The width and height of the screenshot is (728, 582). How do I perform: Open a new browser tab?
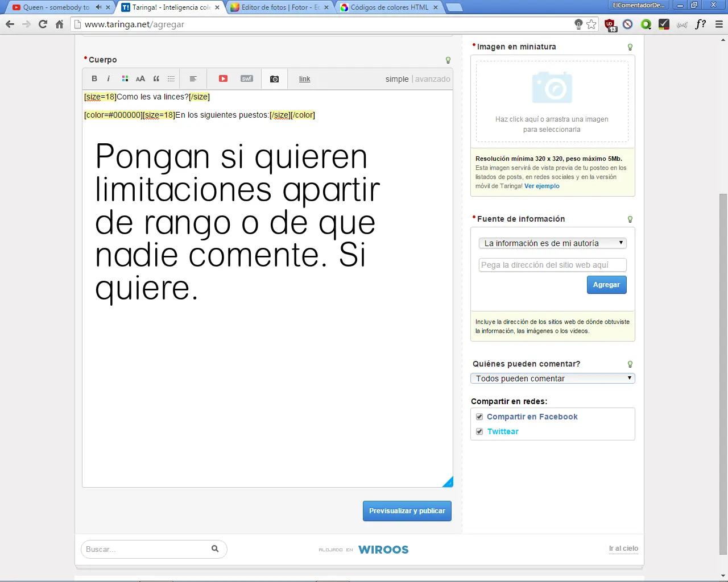tap(454, 7)
